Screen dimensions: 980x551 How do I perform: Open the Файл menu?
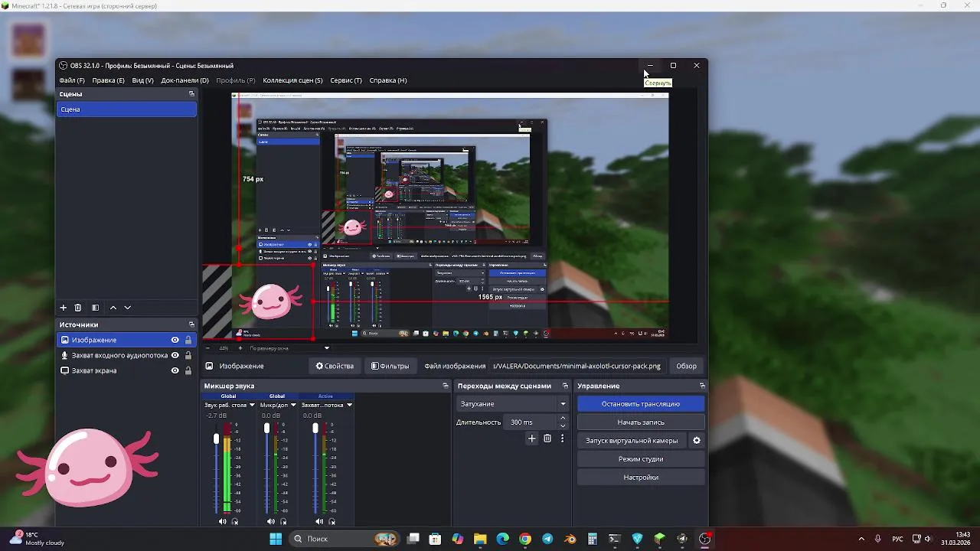[72, 80]
